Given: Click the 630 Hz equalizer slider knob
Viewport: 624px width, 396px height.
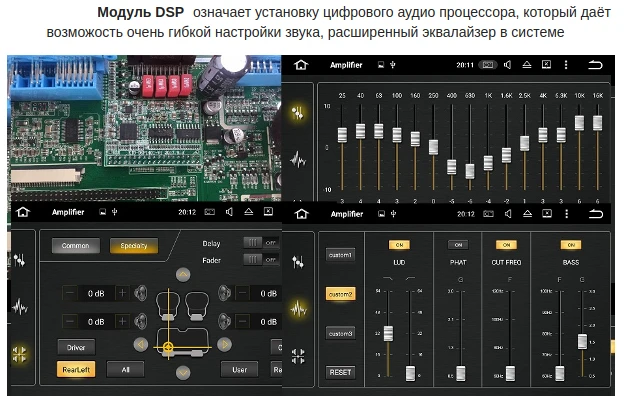Looking at the screenshot, I should 470,171.
